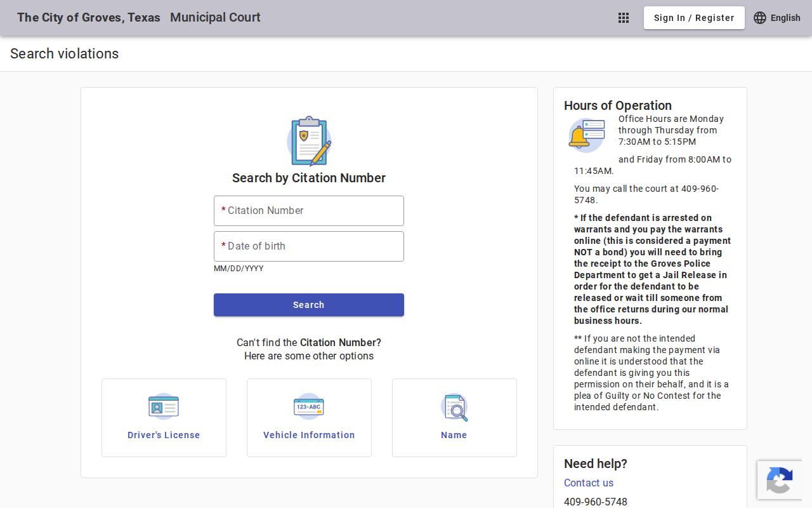Click the Driver's License card icon
Viewport: 812px width, 508px height.
pos(164,406)
